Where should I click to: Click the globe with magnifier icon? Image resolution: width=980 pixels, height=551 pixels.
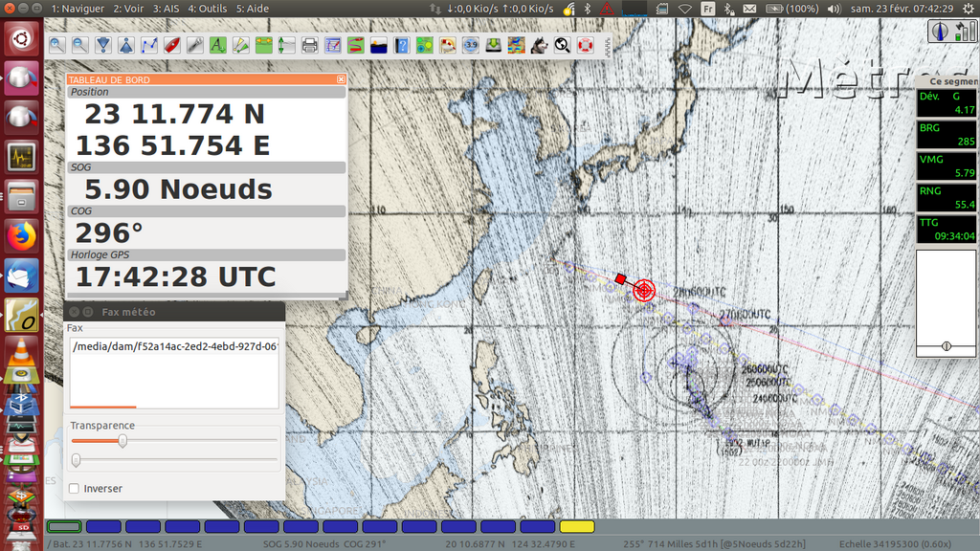click(x=562, y=45)
